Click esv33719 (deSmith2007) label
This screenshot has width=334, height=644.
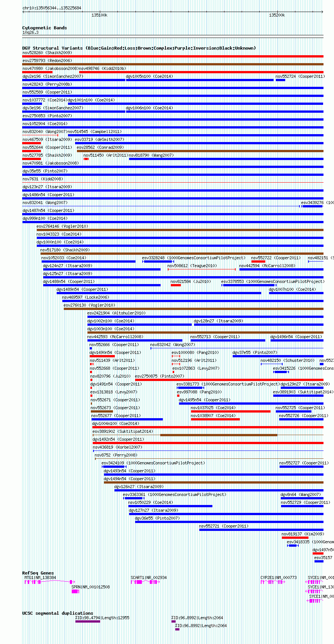(99, 139)
